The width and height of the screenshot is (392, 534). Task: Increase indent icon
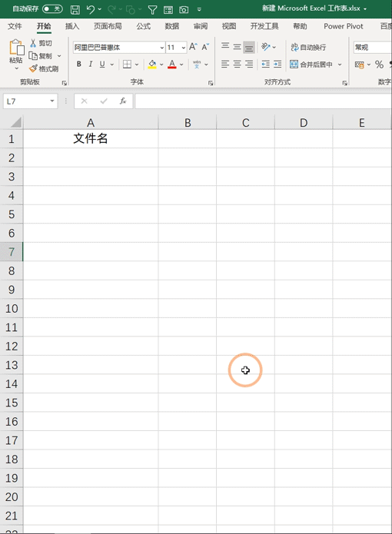[x=277, y=64]
